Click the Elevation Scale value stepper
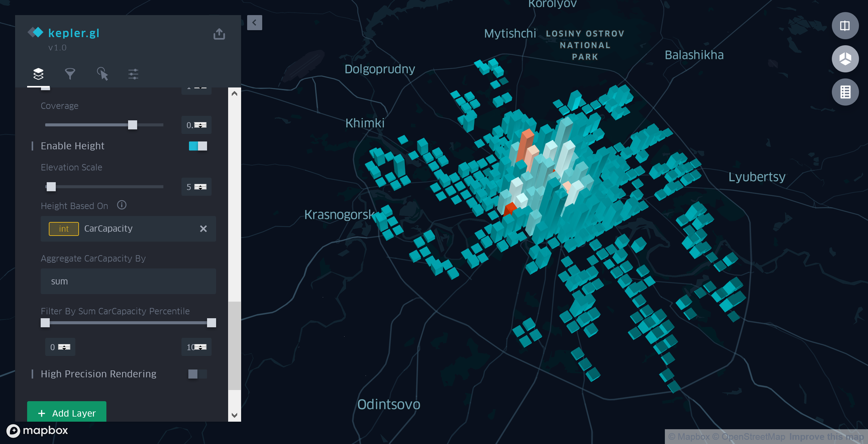 [x=200, y=187]
